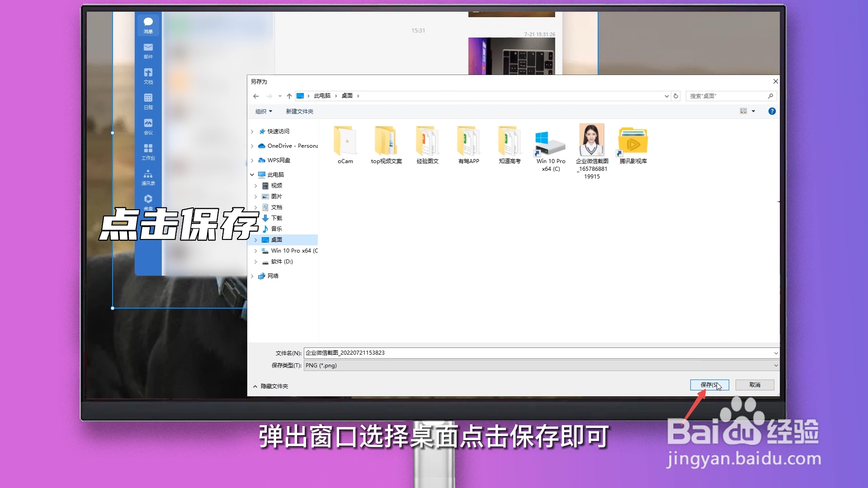Select the 有驾APP folder

click(469, 145)
